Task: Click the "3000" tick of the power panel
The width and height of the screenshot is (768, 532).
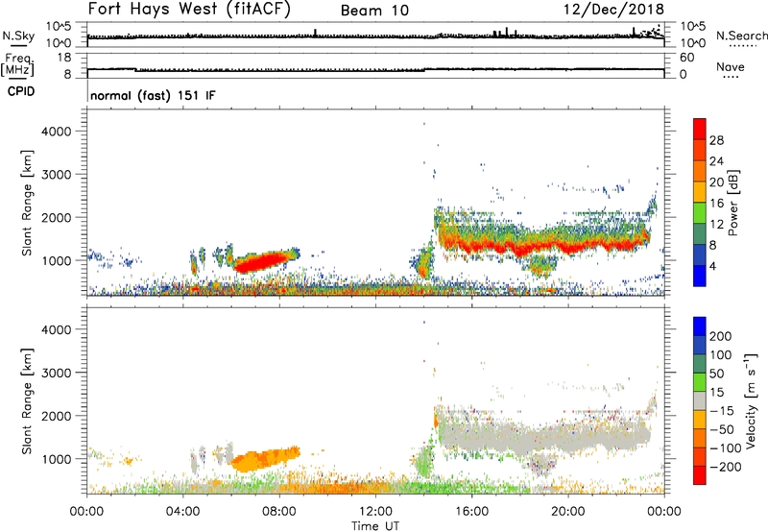Action: (56, 175)
